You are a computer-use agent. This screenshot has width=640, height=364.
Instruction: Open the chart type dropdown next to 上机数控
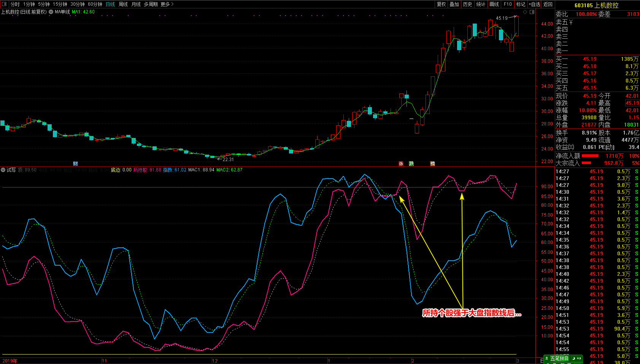(51, 12)
